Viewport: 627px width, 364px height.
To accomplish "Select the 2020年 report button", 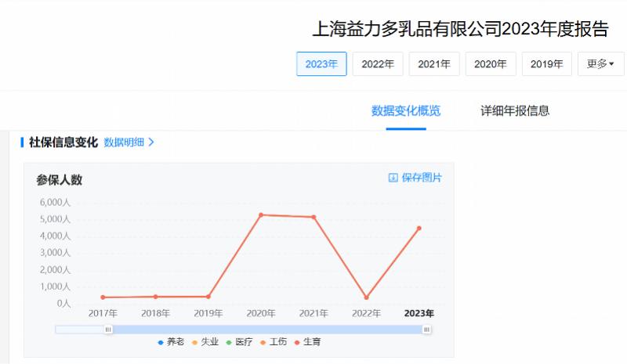I will click(x=491, y=64).
